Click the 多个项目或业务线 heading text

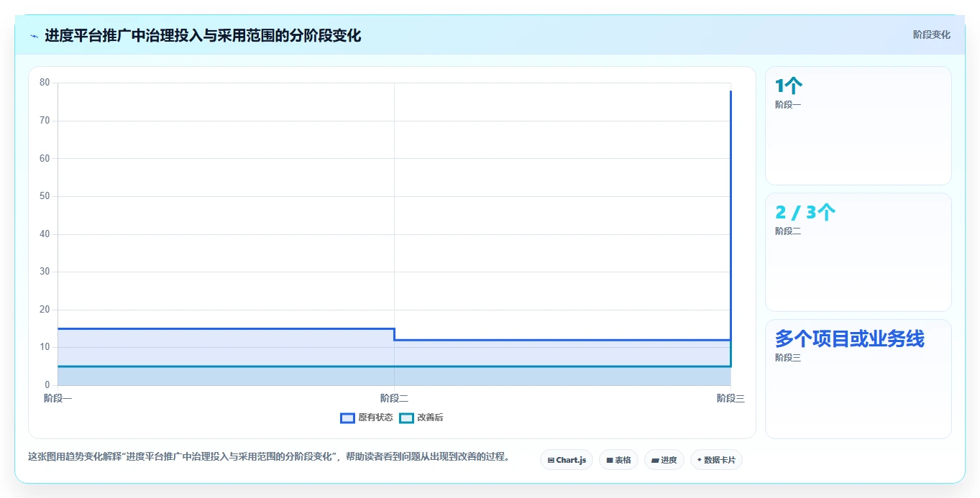(850, 338)
